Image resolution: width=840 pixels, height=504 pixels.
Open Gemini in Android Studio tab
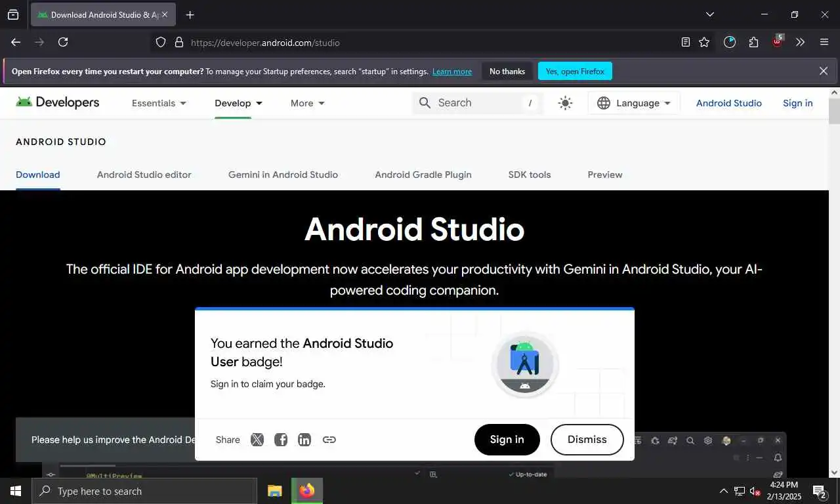click(x=283, y=175)
